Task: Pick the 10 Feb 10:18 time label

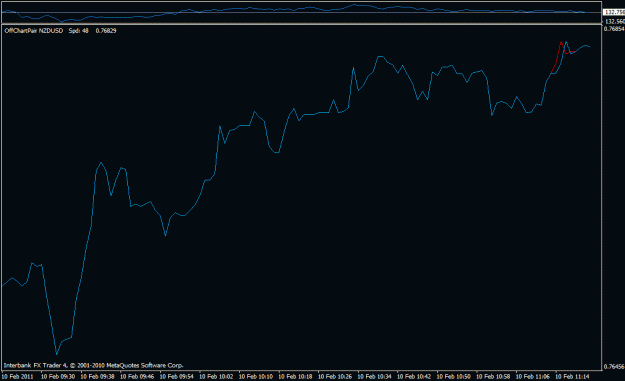Action: click(x=295, y=376)
